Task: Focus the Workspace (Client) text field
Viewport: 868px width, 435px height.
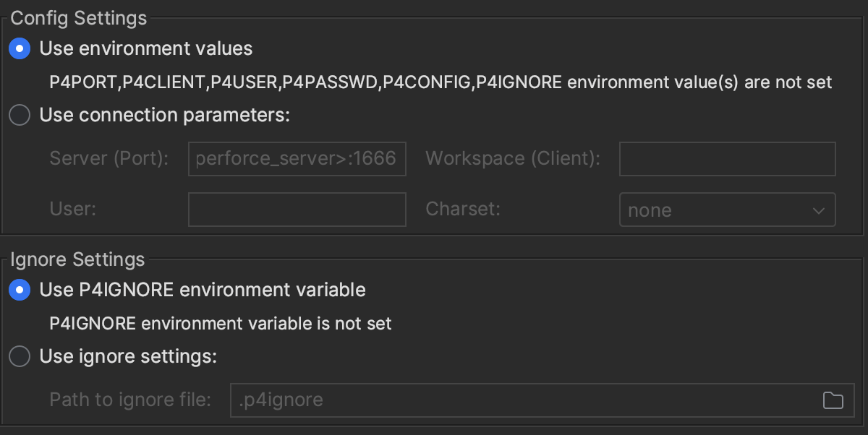Action: (727, 159)
